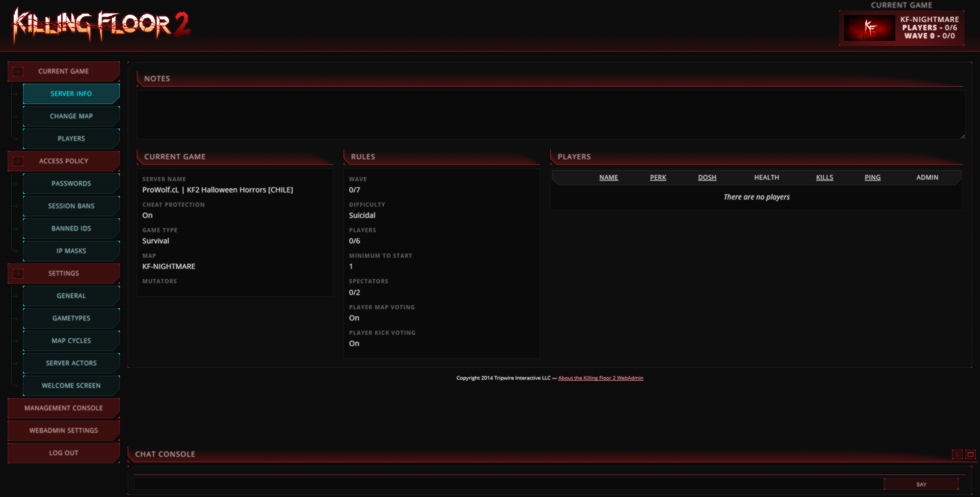Click 'PLAYERS - 0/6' in top-right status
This screenshot has width=980, height=497.
pos(929,28)
